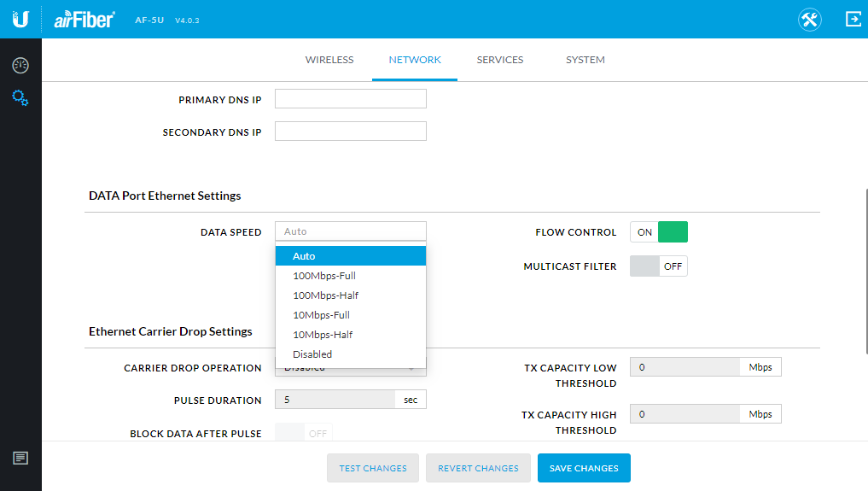868x491 pixels.
Task: Open the System tab
Action: tap(585, 60)
